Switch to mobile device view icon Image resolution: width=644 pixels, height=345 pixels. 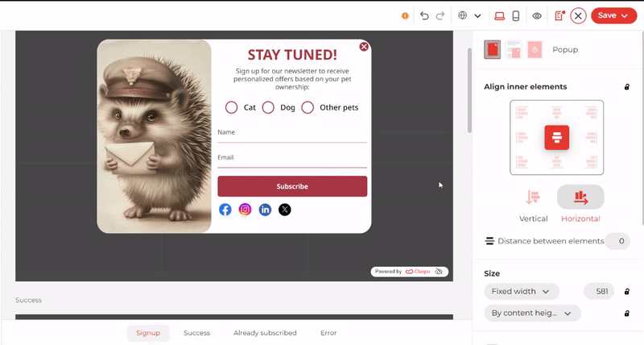point(516,15)
